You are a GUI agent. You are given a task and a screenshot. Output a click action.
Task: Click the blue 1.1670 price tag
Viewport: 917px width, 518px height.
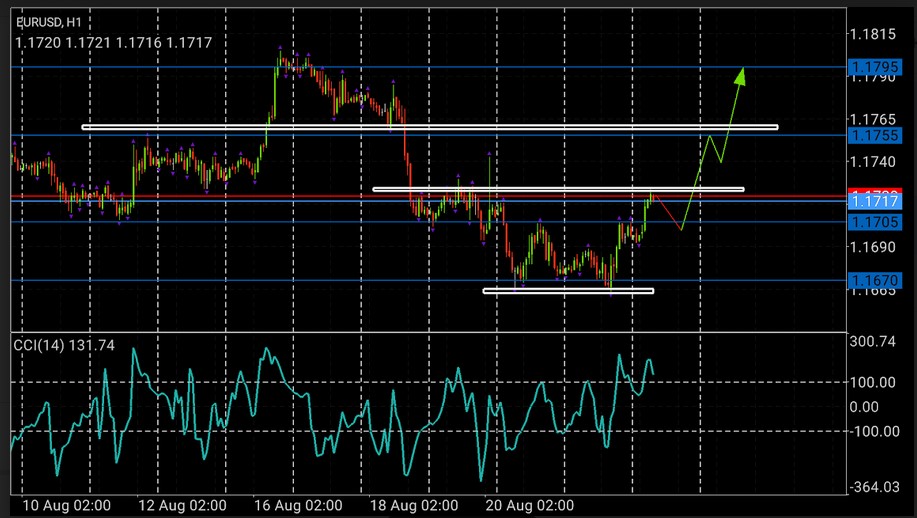pyautogui.click(x=871, y=280)
